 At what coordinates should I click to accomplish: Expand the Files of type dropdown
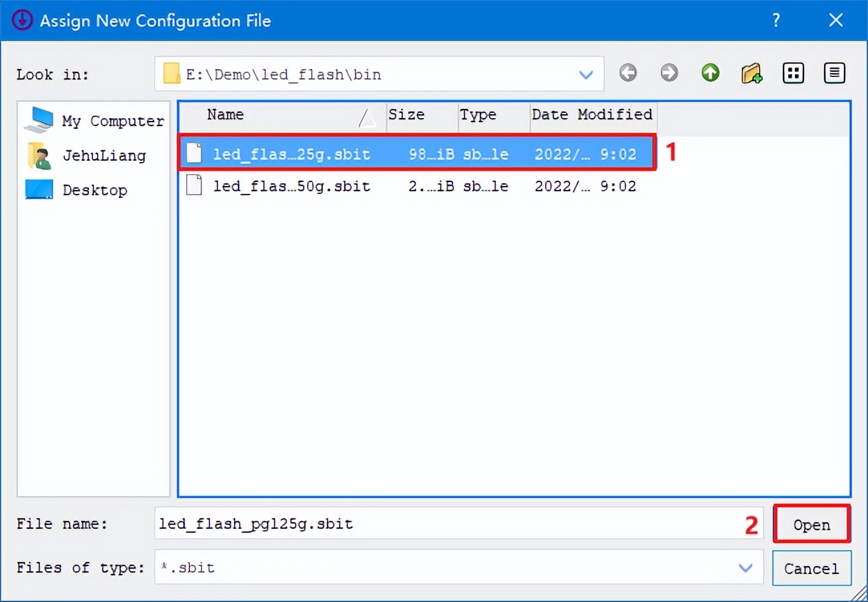746,567
